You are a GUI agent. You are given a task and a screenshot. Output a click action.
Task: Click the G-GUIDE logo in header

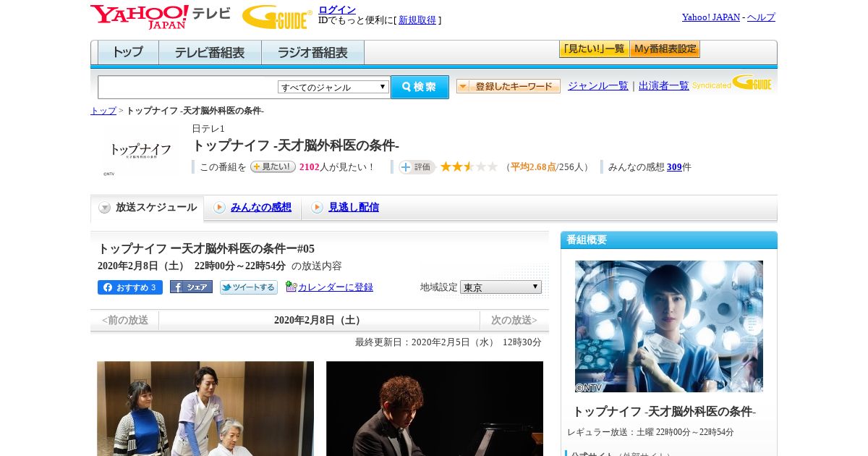coord(277,17)
